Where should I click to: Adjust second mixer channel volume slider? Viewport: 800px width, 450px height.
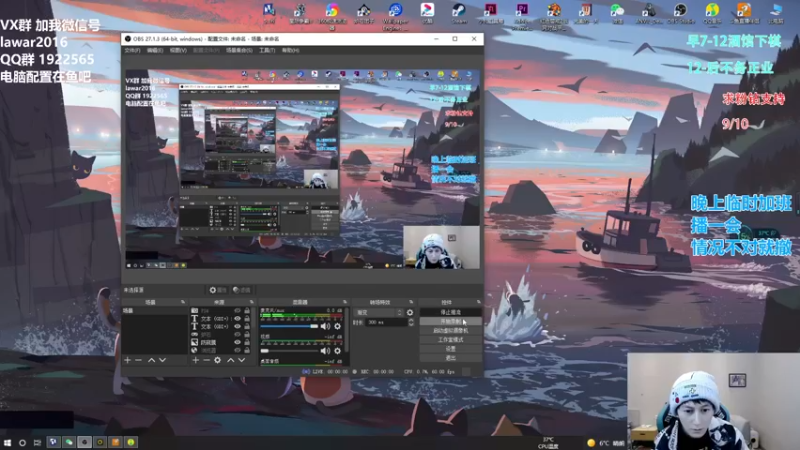(x=289, y=351)
